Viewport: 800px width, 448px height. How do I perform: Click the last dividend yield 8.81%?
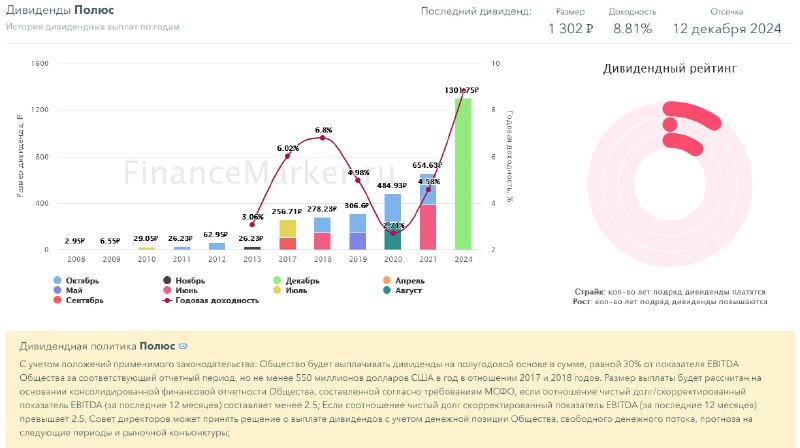(633, 29)
